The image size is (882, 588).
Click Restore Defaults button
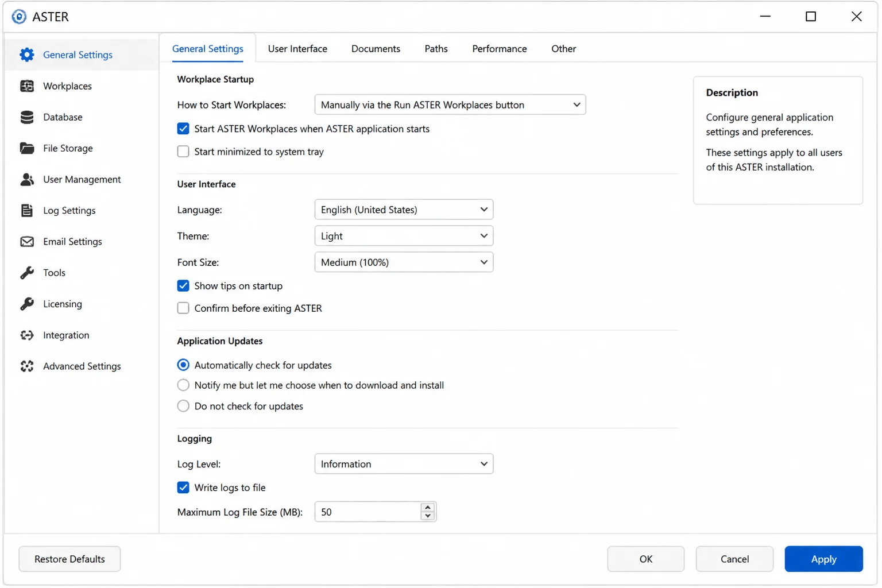[x=69, y=559]
